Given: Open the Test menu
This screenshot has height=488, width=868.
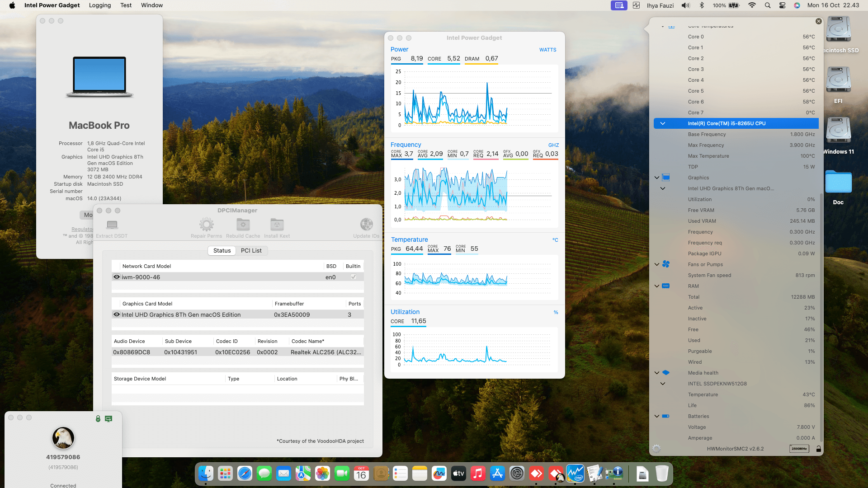Looking at the screenshot, I should point(126,5).
